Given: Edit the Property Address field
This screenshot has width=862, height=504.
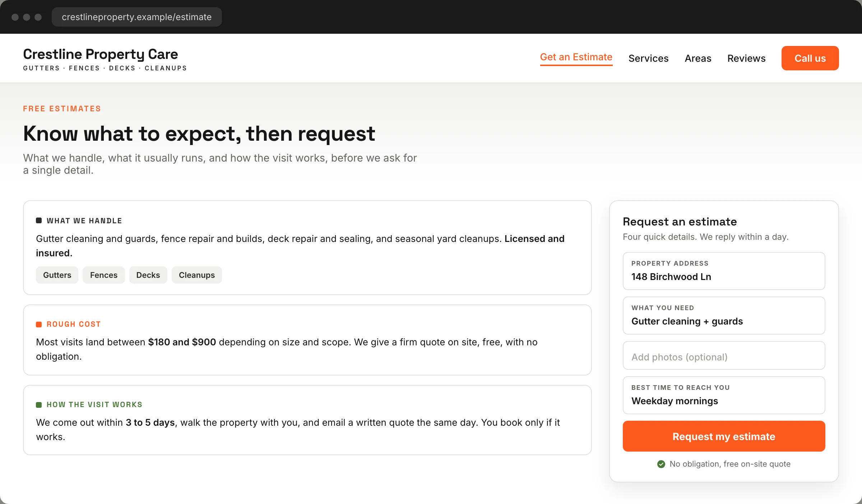Looking at the screenshot, I should tap(724, 271).
